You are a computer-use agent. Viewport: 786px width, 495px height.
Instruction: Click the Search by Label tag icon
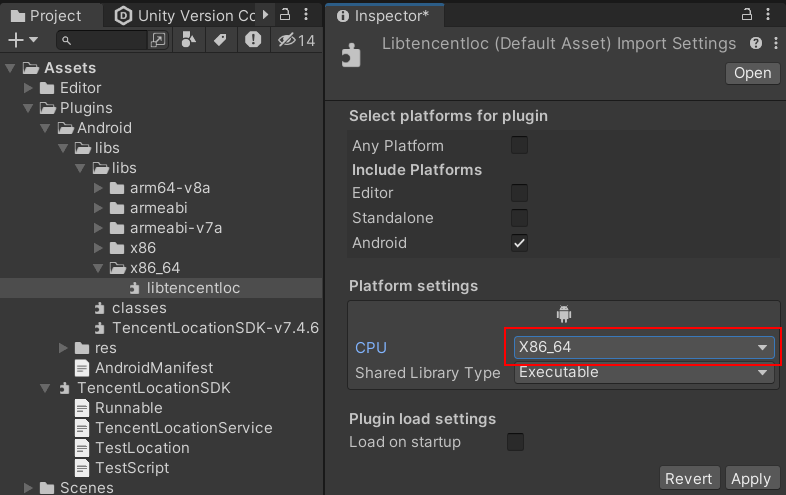coord(220,40)
